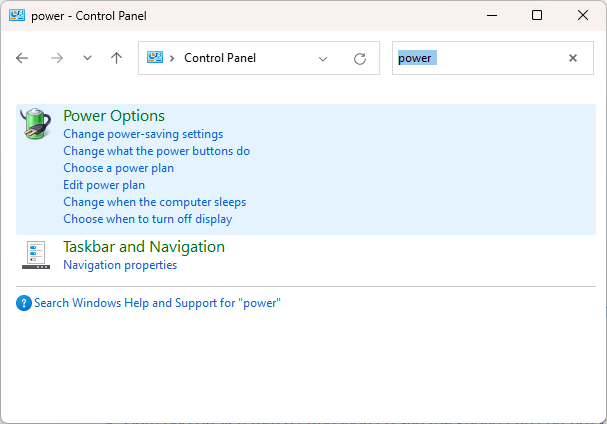Click Edit power plan link
Screen dimensions: 607x424
tap(104, 185)
